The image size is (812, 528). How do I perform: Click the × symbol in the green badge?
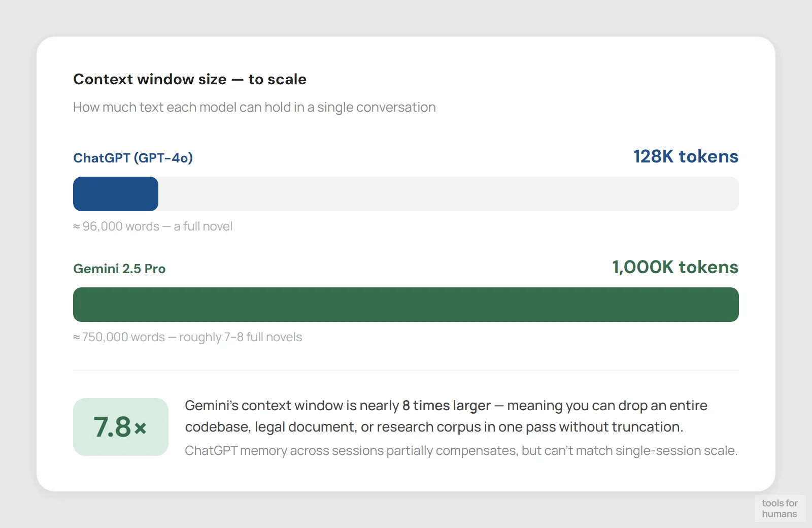click(x=141, y=428)
